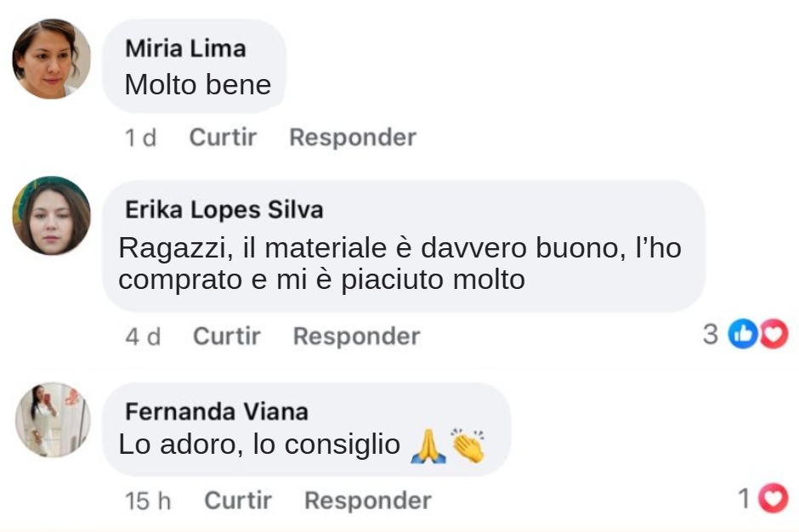Screen dimensions: 799x532
Task: Click the name Erika Lopes Silva
Action: click(224, 210)
